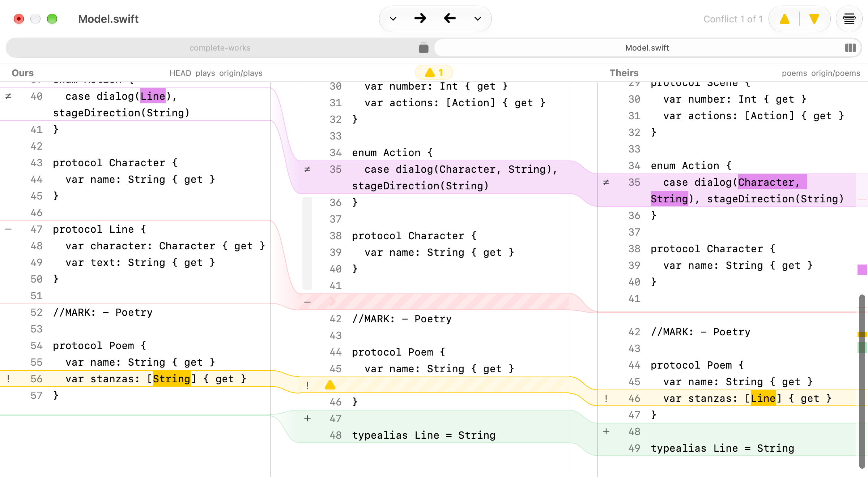Click the green addition marker in the overview ruler

click(x=862, y=347)
